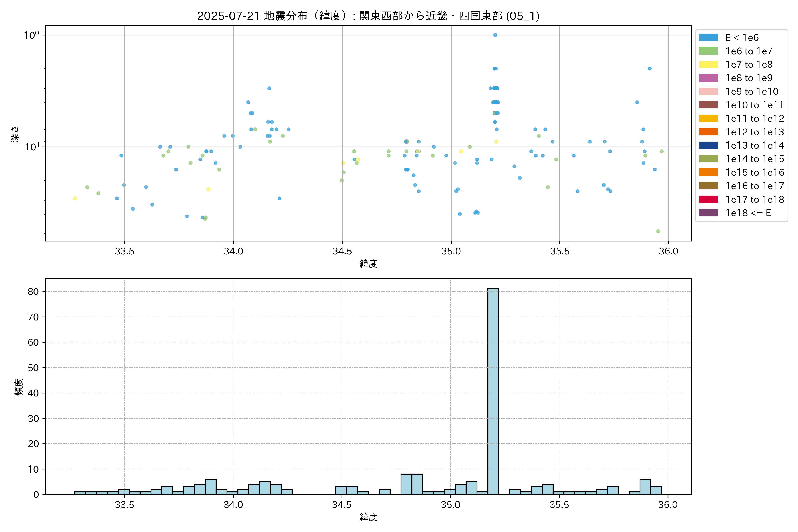Click the topmost scatter point at depth 10^0
Screen dimensions: 798x532
[495, 35]
